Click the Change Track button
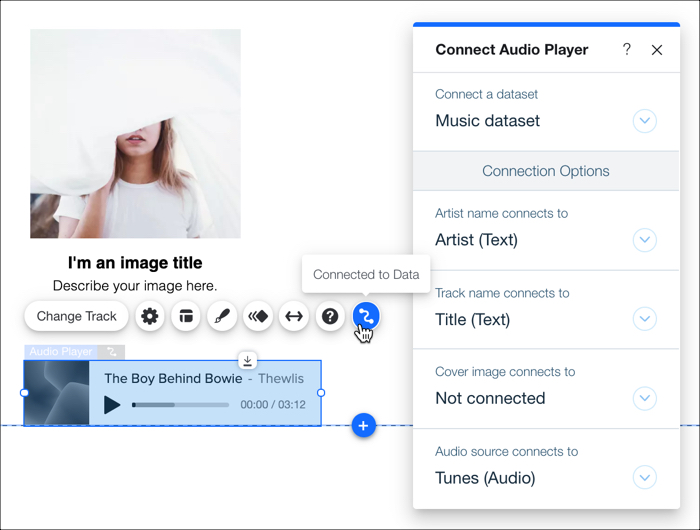700x530 pixels. tap(77, 316)
